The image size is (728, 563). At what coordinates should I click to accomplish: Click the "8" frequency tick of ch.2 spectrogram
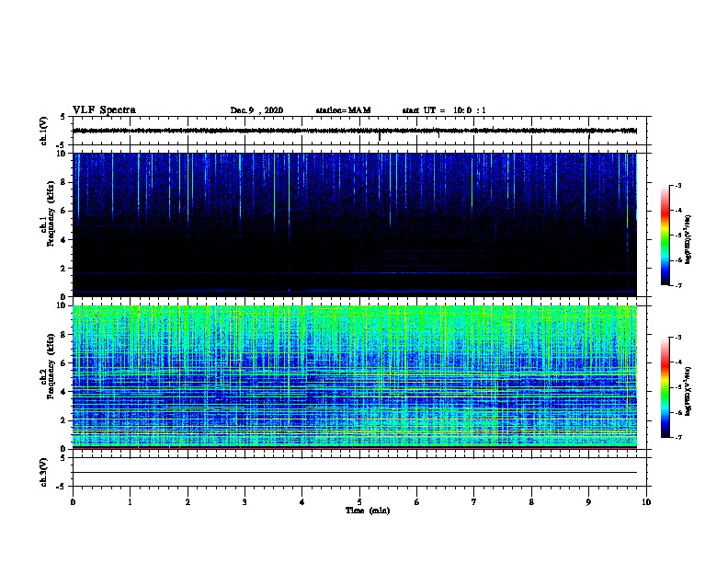click(64, 335)
